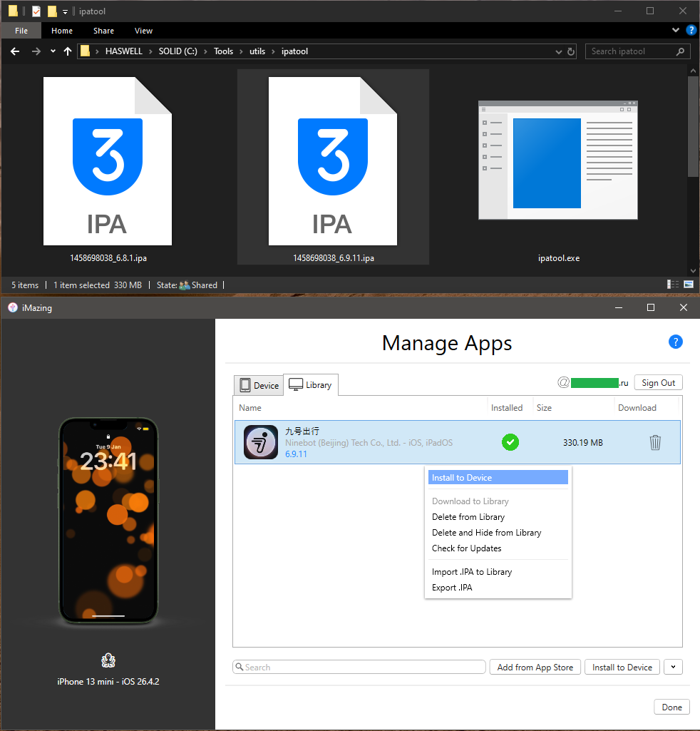The image size is (700, 731).
Task: Open the recent locations dropdown in Explorer
Action: pyautogui.click(x=53, y=51)
